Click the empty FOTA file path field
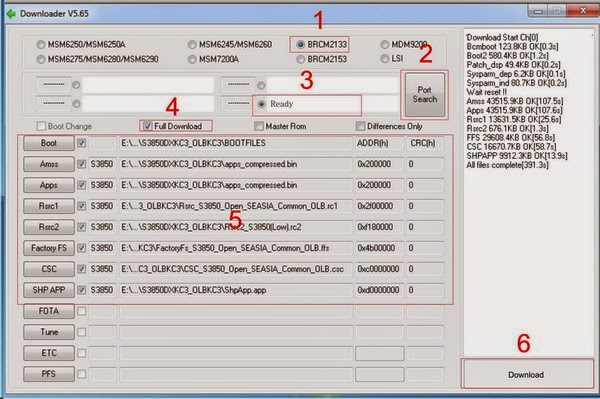This screenshot has width=600, height=399. click(x=236, y=311)
